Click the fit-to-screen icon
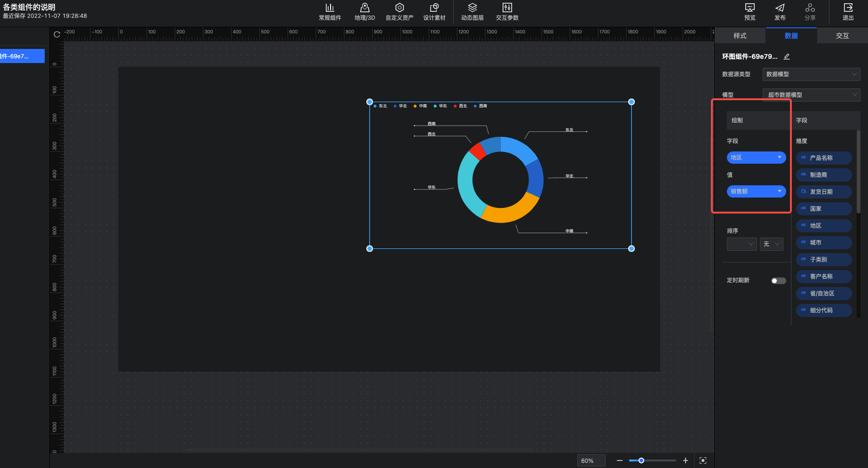The height and width of the screenshot is (468, 868). pos(703,460)
